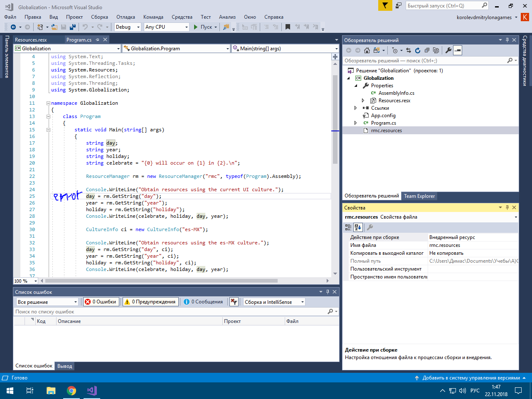Viewport: 532px width, 399px height.
Task: Open File Explorer from the taskbar
Action: click(x=51, y=391)
